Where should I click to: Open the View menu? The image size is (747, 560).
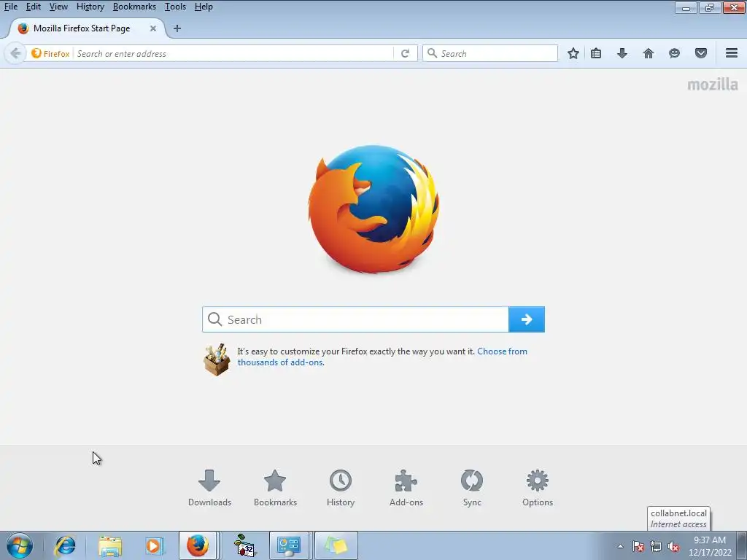[x=58, y=7]
